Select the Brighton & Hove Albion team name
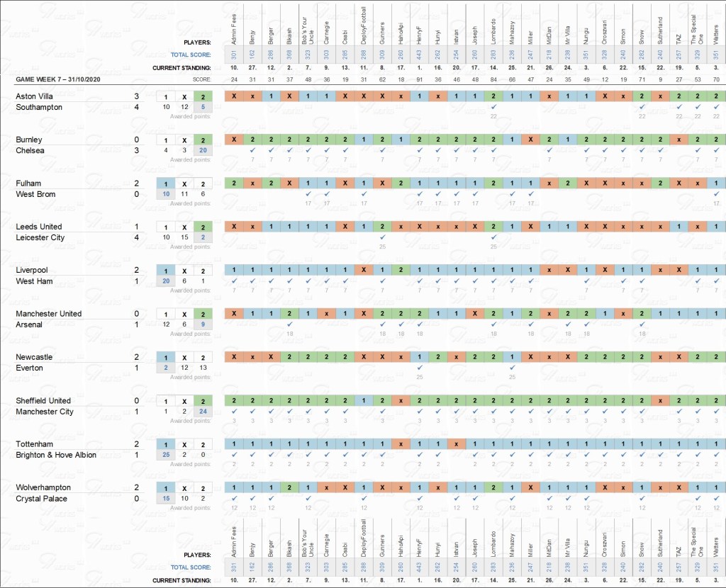 pos(56,455)
